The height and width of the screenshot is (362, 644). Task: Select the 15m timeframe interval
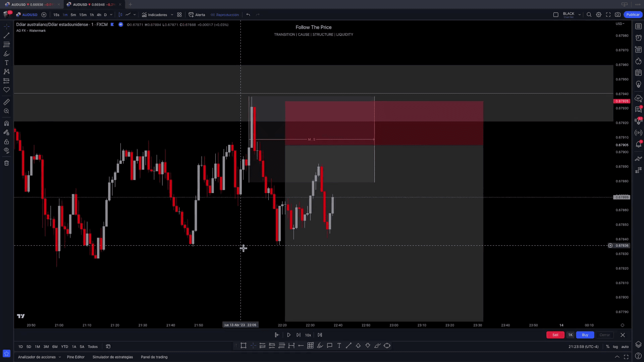point(83,15)
